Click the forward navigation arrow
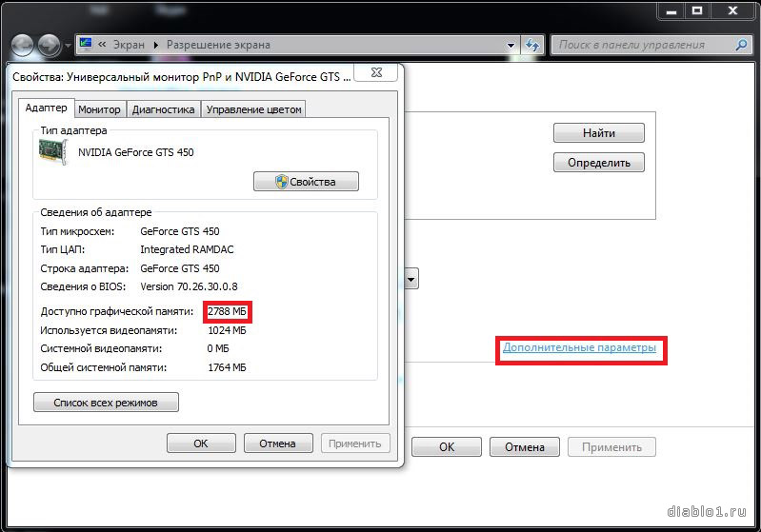Viewport: 761px width, 532px height. point(50,45)
